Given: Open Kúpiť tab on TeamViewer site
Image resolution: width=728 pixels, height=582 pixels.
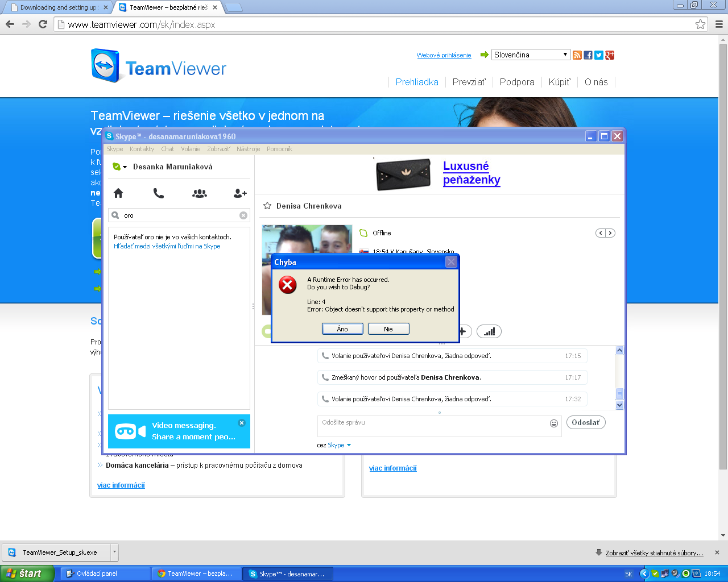Looking at the screenshot, I should [x=560, y=82].
